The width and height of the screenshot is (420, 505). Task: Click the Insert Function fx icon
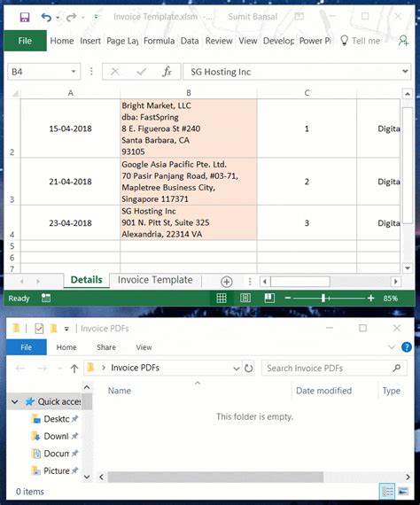point(167,72)
